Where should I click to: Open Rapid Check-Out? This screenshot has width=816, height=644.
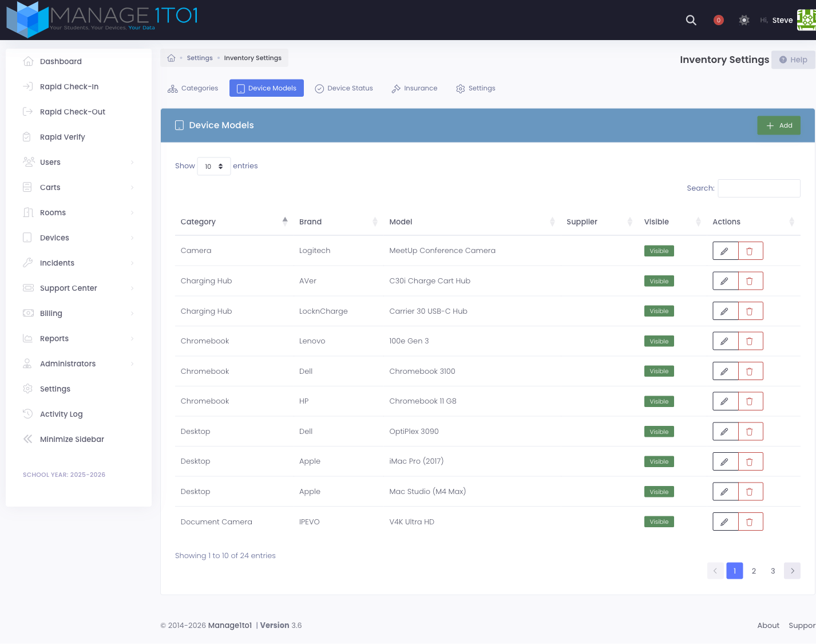click(x=78, y=112)
